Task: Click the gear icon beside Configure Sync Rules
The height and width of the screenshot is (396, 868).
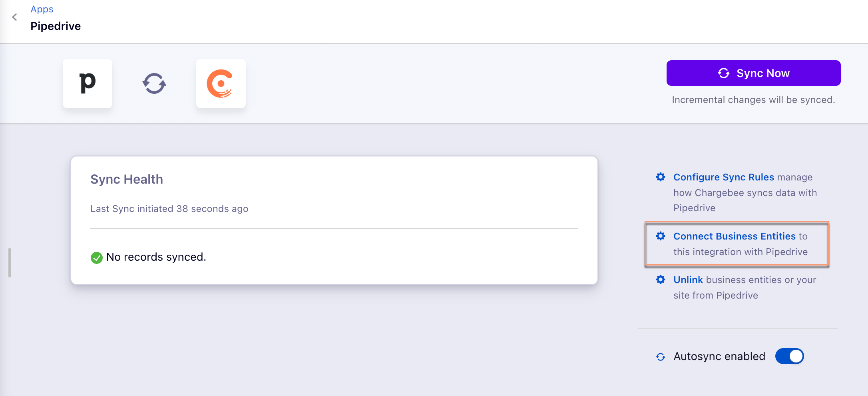Action: coord(661,177)
